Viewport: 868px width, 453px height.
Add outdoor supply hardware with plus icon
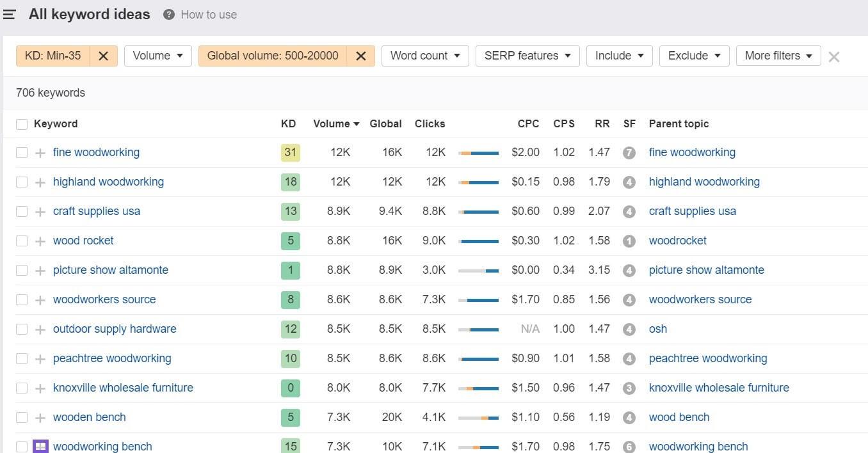pyautogui.click(x=40, y=330)
